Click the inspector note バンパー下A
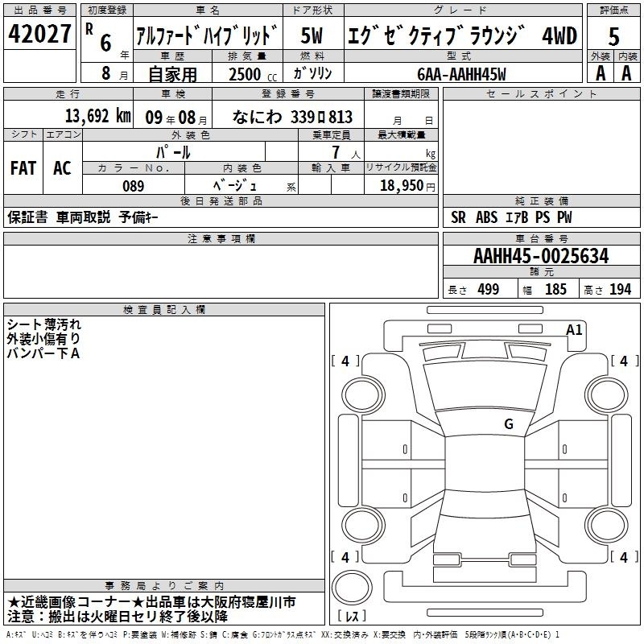Screen dimensions: 644x644 (43, 353)
